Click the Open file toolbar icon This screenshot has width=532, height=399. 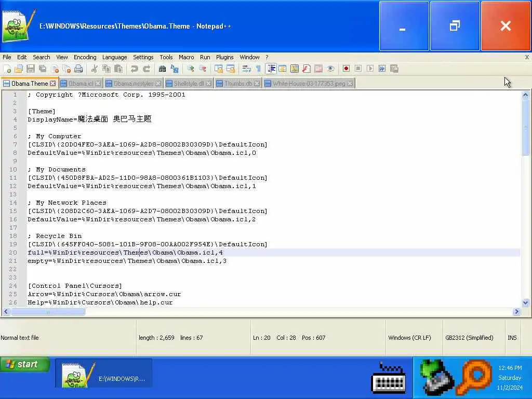pyautogui.click(x=19, y=69)
